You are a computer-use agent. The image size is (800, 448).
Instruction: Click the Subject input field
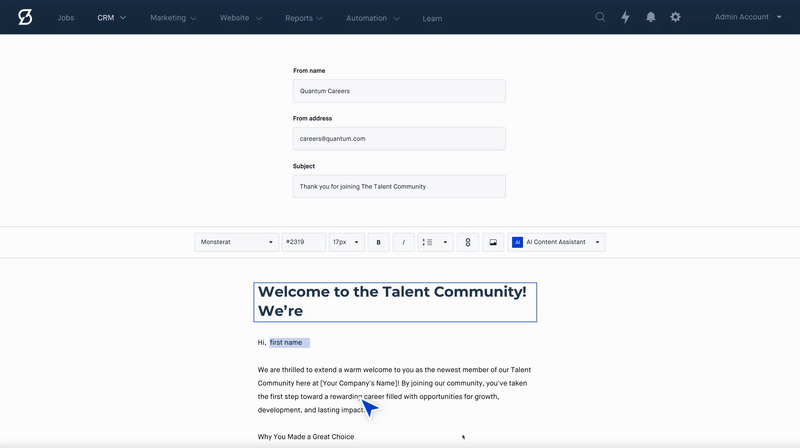tap(399, 186)
